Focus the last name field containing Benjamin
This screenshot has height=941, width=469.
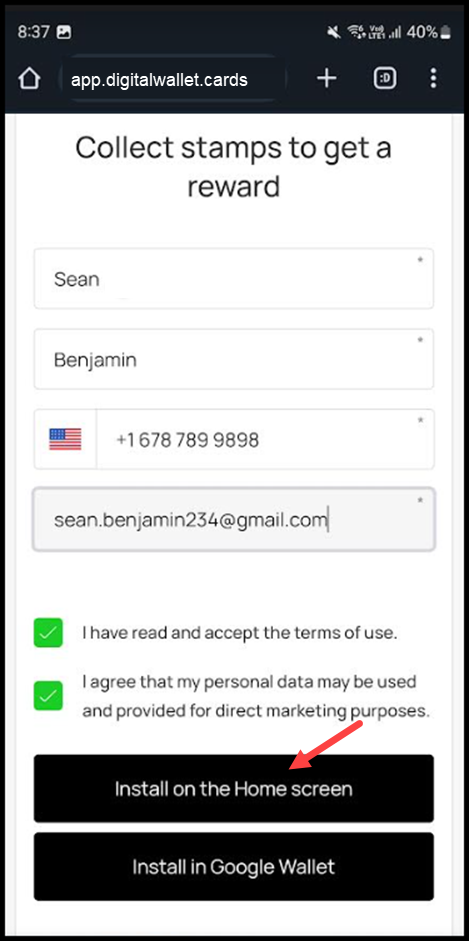coord(234,359)
